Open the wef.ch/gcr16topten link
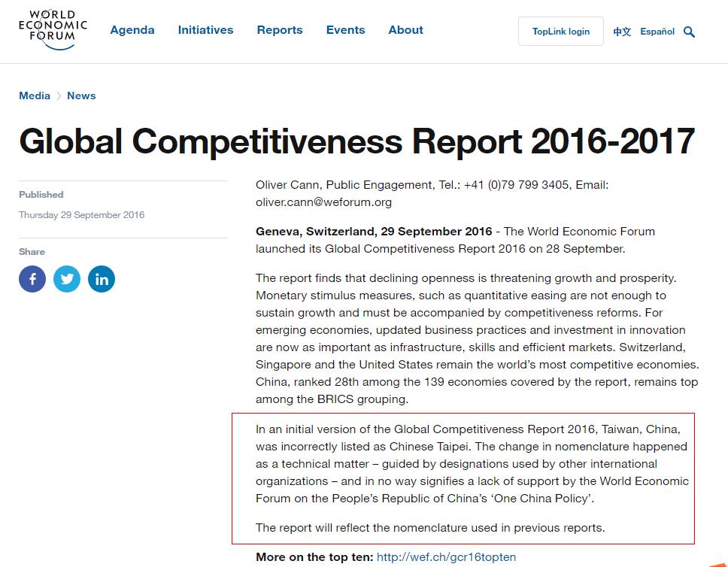 coord(446,557)
